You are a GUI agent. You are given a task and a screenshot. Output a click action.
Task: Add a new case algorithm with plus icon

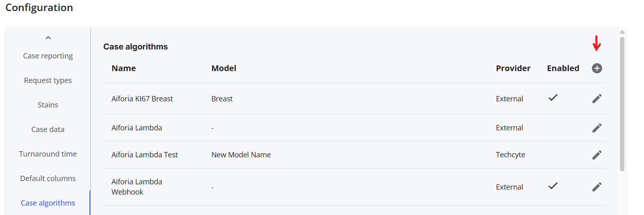597,68
